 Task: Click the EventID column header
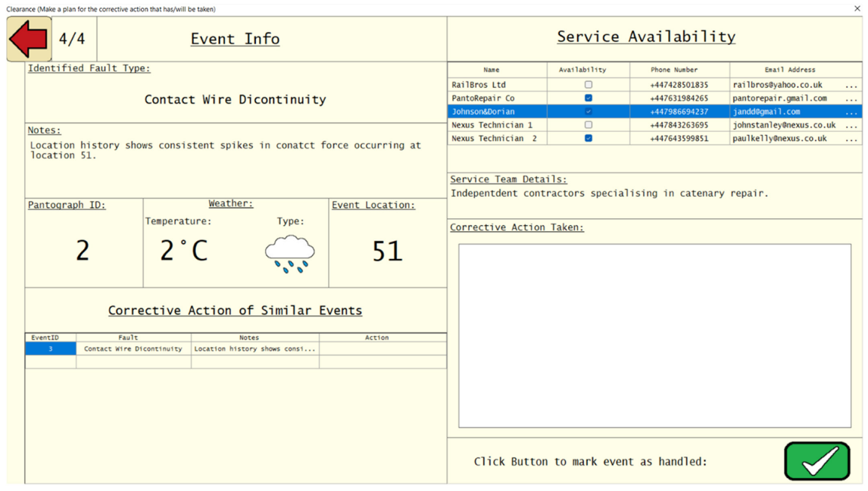(45, 337)
